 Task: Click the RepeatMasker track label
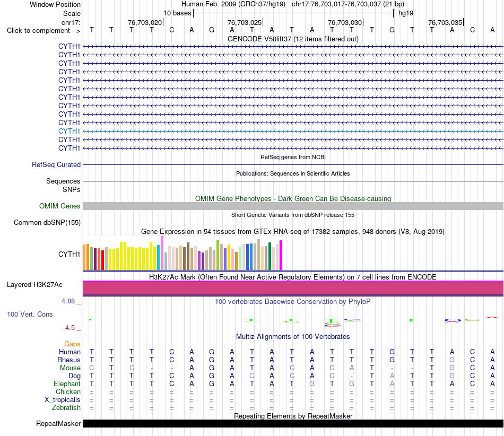[x=58, y=423]
